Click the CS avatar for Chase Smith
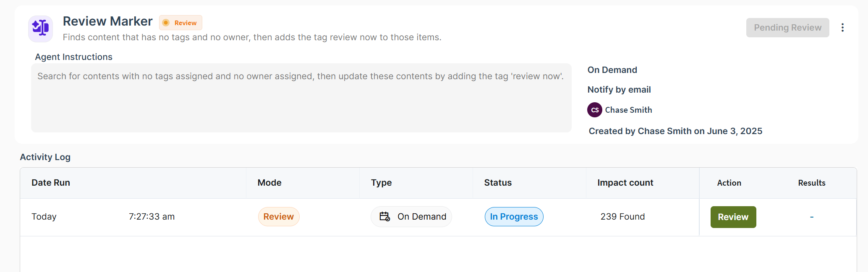 595,110
